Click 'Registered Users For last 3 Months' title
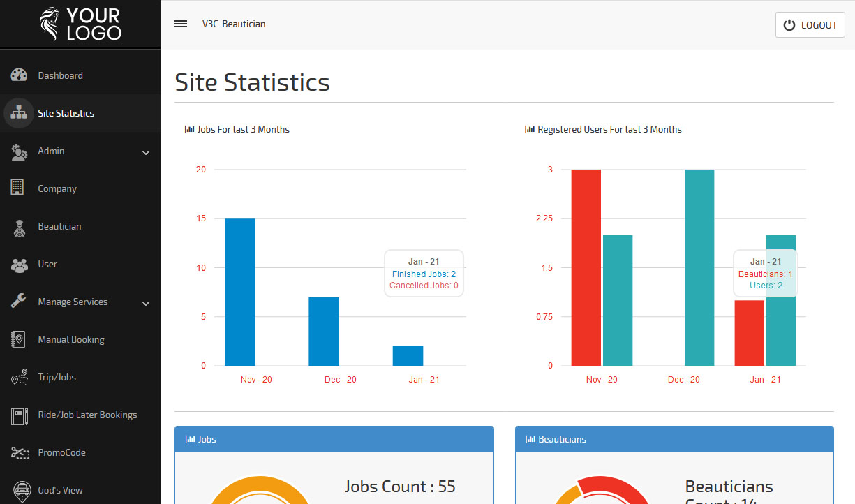Screen dimensions: 855x504 [609, 129]
